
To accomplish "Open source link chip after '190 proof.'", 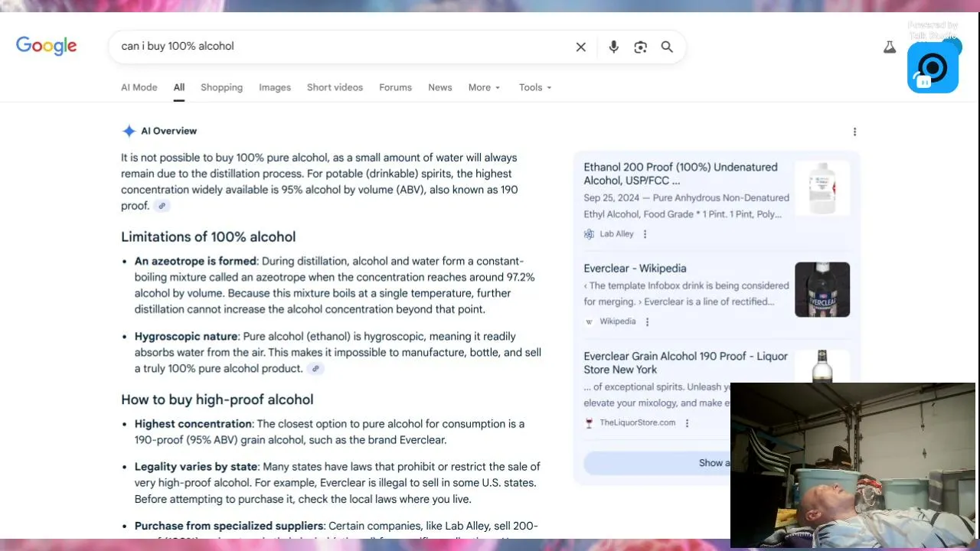I will (x=162, y=206).
